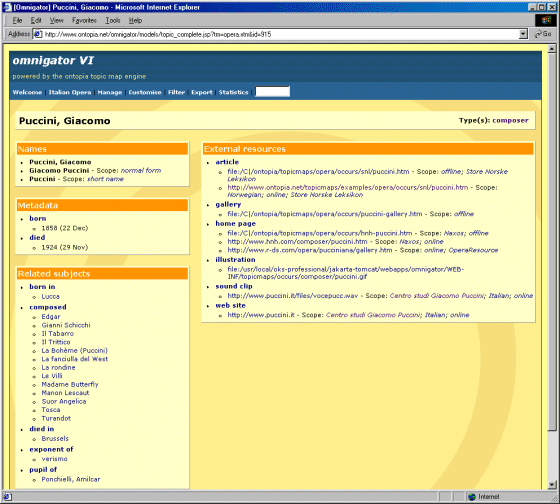This screenshot has width=560, height=504.
Task: Open the File menu
Action: (17, 20)
